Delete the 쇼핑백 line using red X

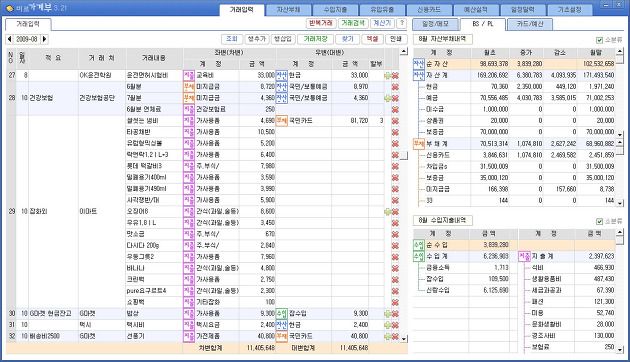pyautogui.click(x=395, y=302)
